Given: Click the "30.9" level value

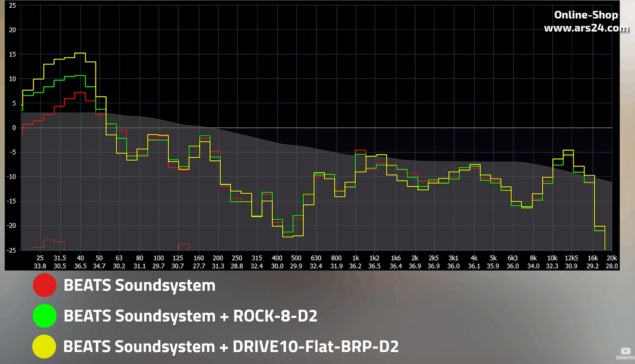Looking at the screenshot, I should (x=571, y=266).
